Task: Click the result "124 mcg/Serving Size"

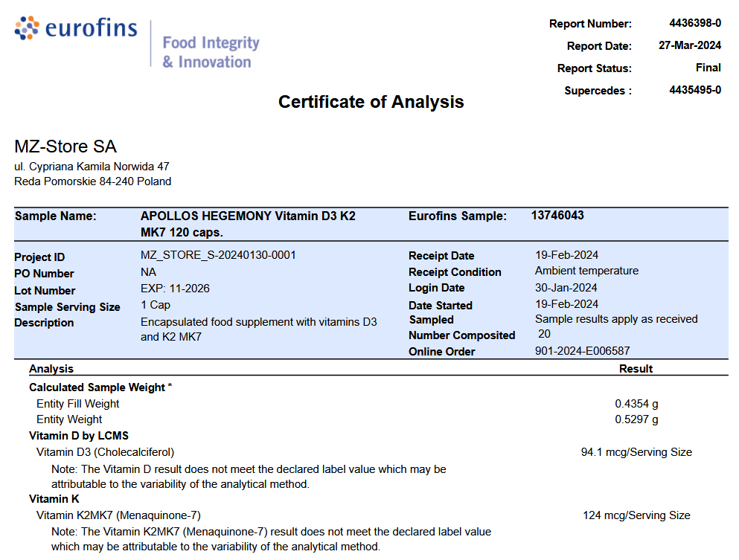Action: click(x=637, y=515)
